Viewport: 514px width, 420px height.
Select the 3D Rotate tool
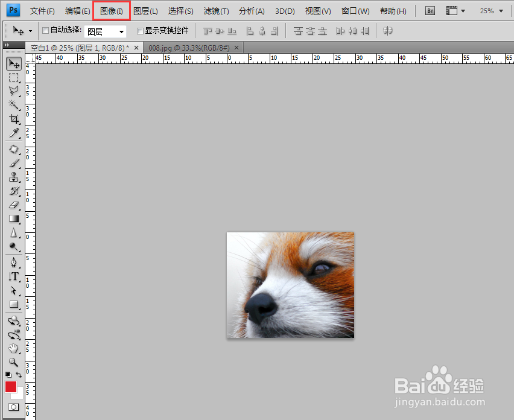(x=14, y=320)
